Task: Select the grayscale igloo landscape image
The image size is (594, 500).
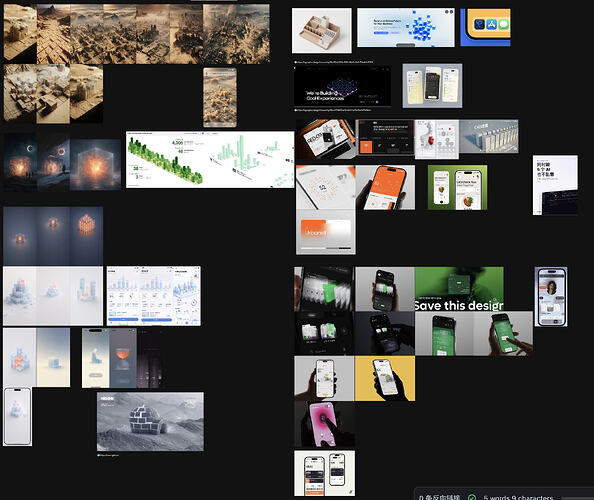Action: click(x=150, y=422)
